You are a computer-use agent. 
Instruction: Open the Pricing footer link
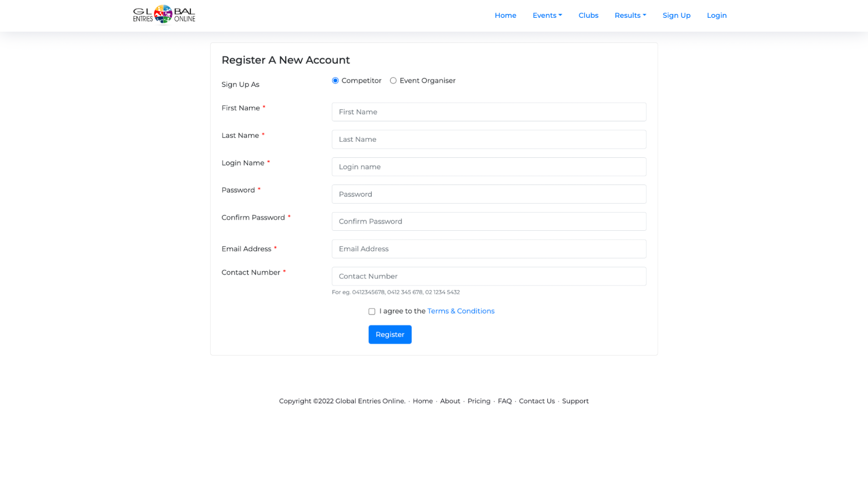coord(479,401)
